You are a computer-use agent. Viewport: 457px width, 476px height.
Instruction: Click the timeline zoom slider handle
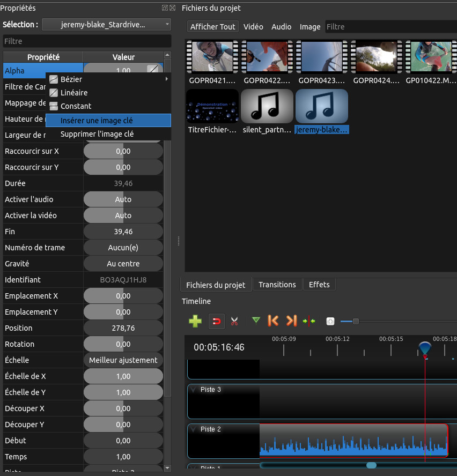[x=355, y=321]
